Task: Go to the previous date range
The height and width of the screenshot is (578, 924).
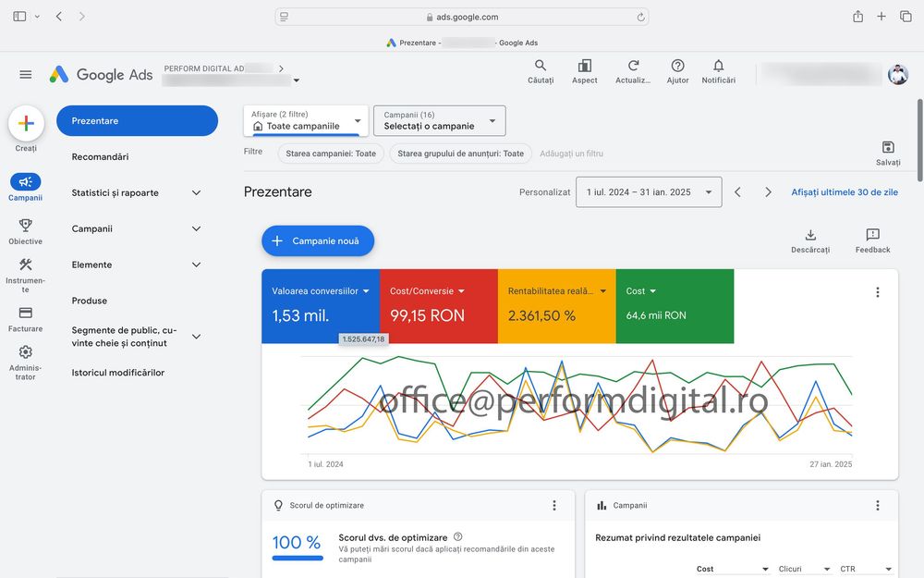Action: (737, 192)
